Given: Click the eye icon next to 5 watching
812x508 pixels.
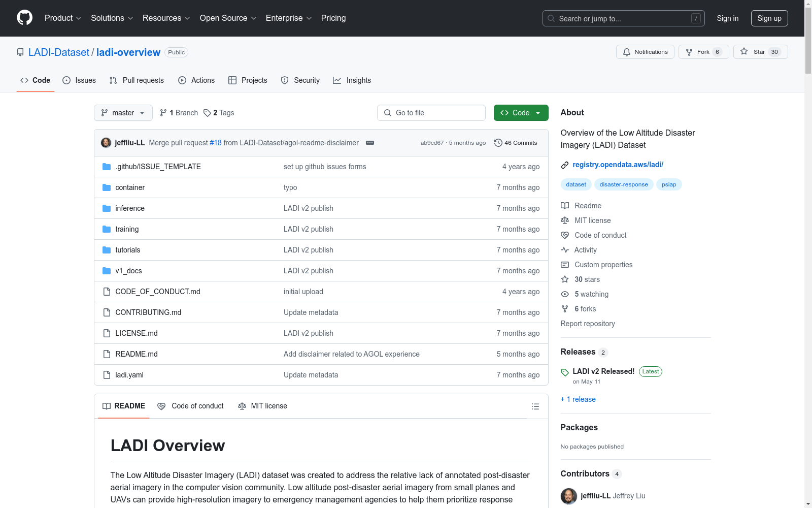Looking at the screenshot, I should [x=565, y=294].
